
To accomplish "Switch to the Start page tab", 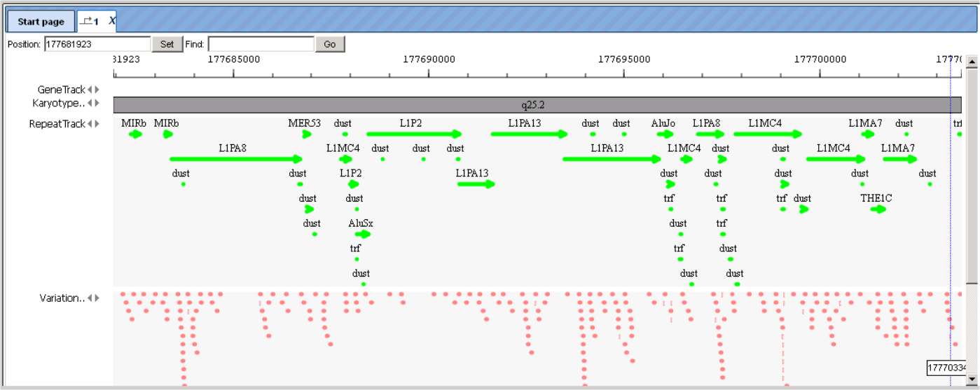I will (x=41, y=22).
